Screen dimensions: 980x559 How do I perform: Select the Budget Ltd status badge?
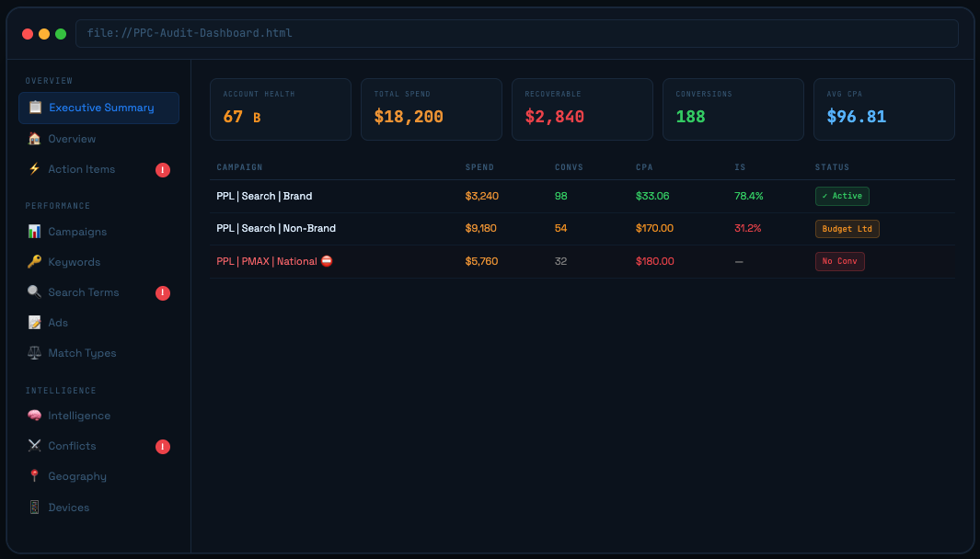click(x=847, y=228)
